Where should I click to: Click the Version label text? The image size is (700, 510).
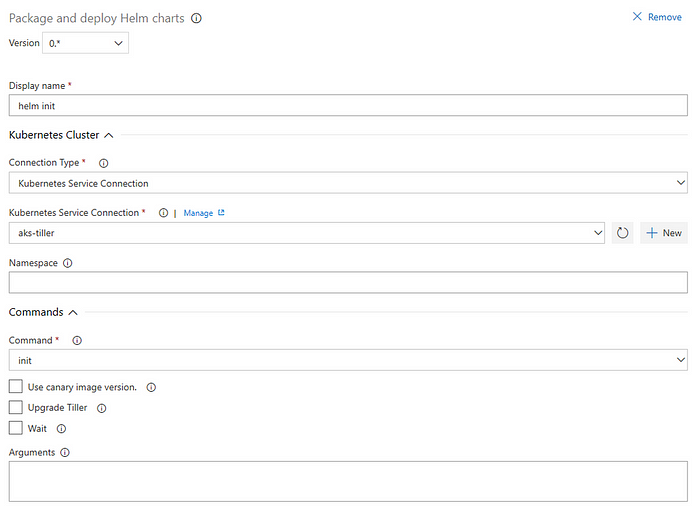pos(24,43)
